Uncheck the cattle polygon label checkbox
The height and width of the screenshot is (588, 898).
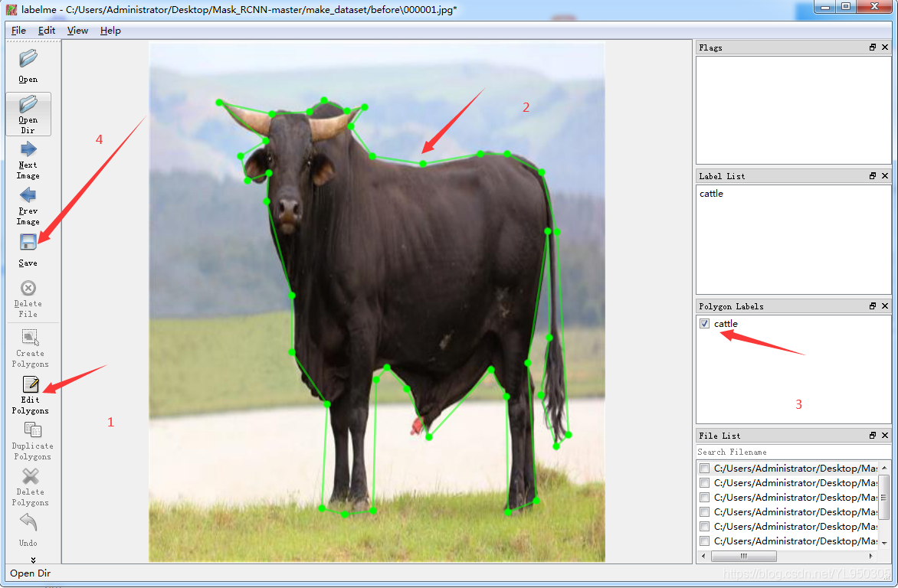coord(704,324)
